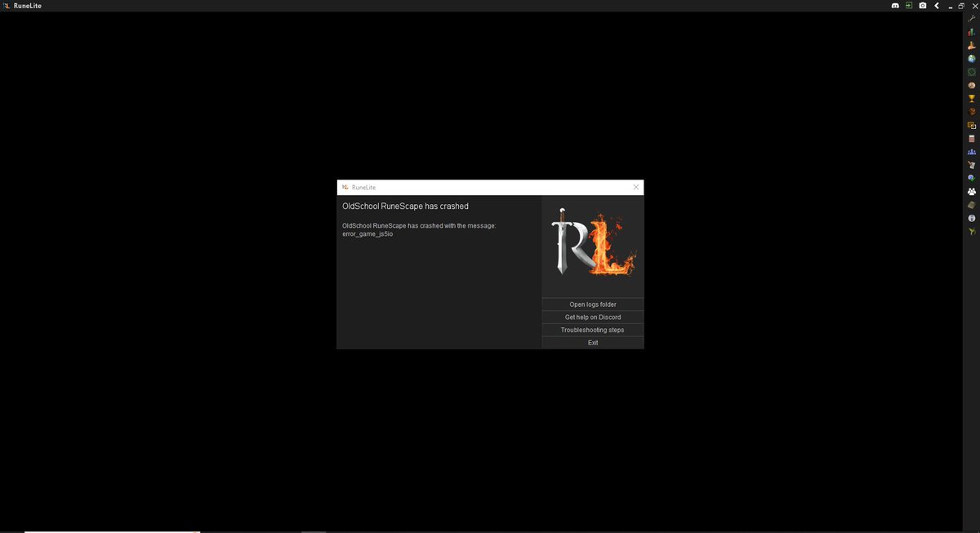The height and width of the screenshot is (533, 980).
Task: Close the RuneLite crash dialog
Action: (636, 187)
